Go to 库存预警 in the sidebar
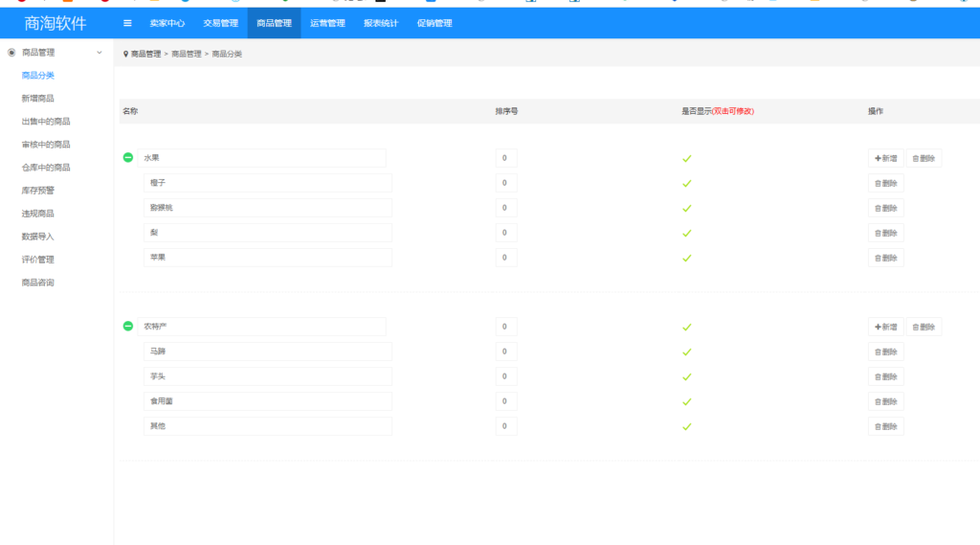 point(38,191)
